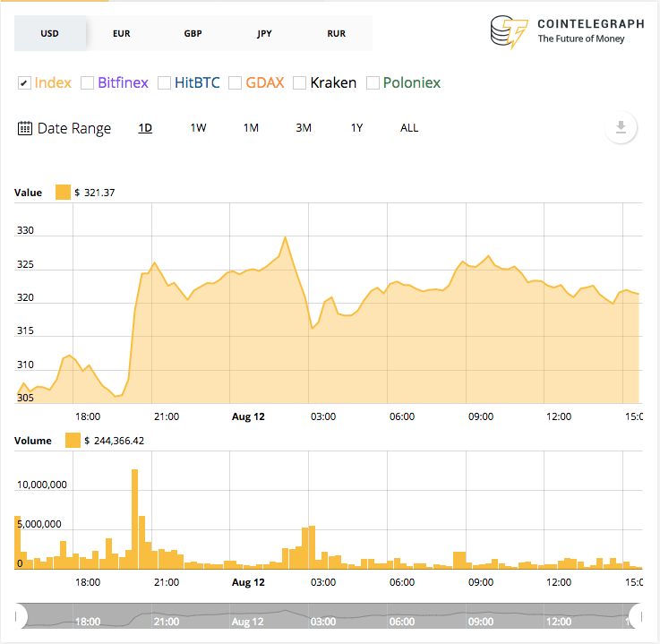This screenshot has width=660, height=644.
Task: Click the Aug 12 price axis label
Action: 248,416
